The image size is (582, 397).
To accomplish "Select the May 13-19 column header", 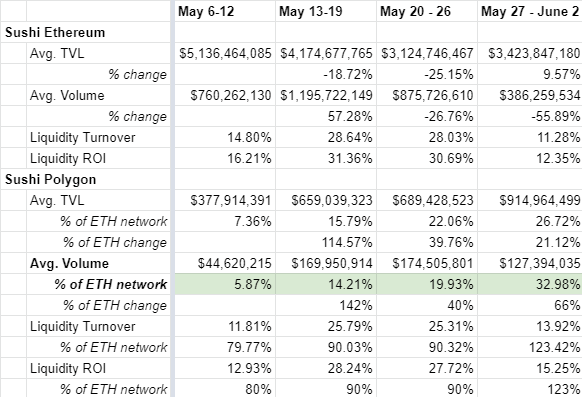I will point(326,11).
